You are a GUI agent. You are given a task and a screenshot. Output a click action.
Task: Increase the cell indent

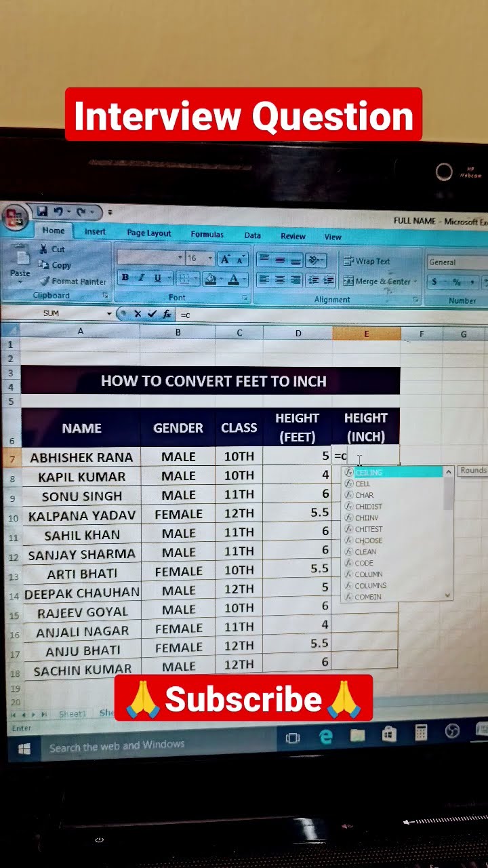pos(329,279)
